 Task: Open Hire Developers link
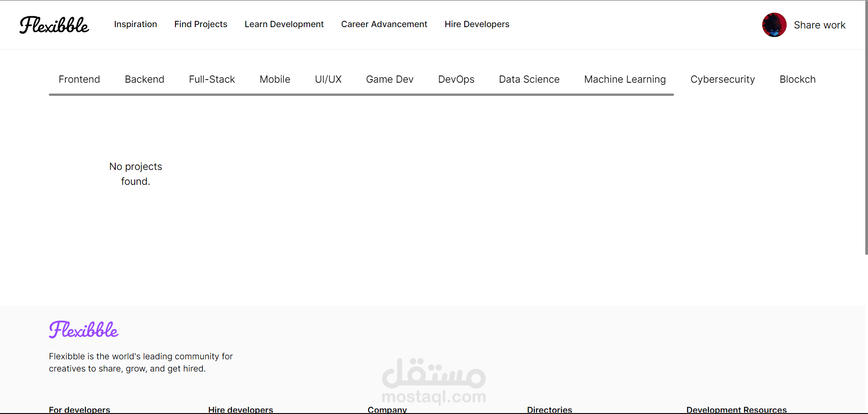(477, 24)
